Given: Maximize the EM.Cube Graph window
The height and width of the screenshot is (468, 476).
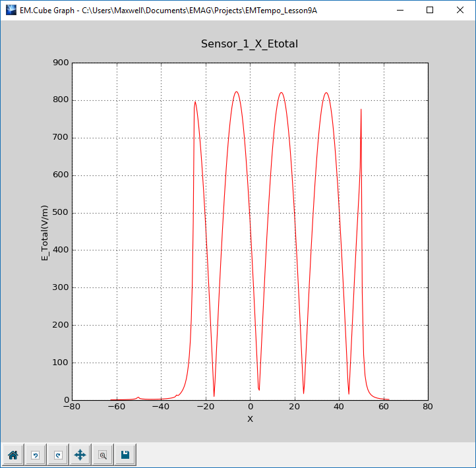Looking at the screenshot, I should [x=430, y=10].
